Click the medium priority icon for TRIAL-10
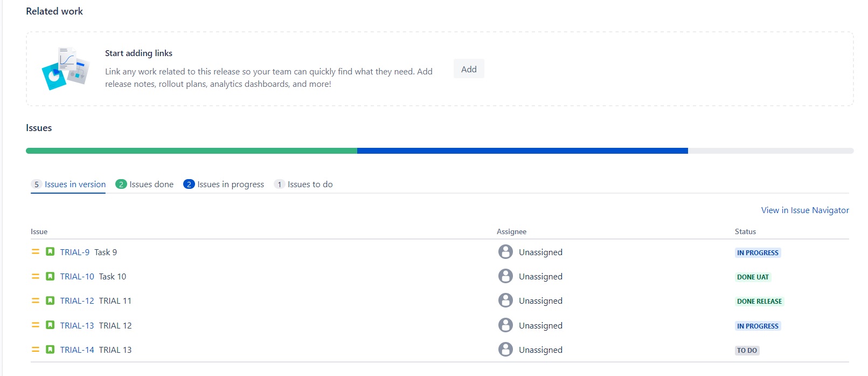Viewport: 868px width, 376px height. point(36,276)
